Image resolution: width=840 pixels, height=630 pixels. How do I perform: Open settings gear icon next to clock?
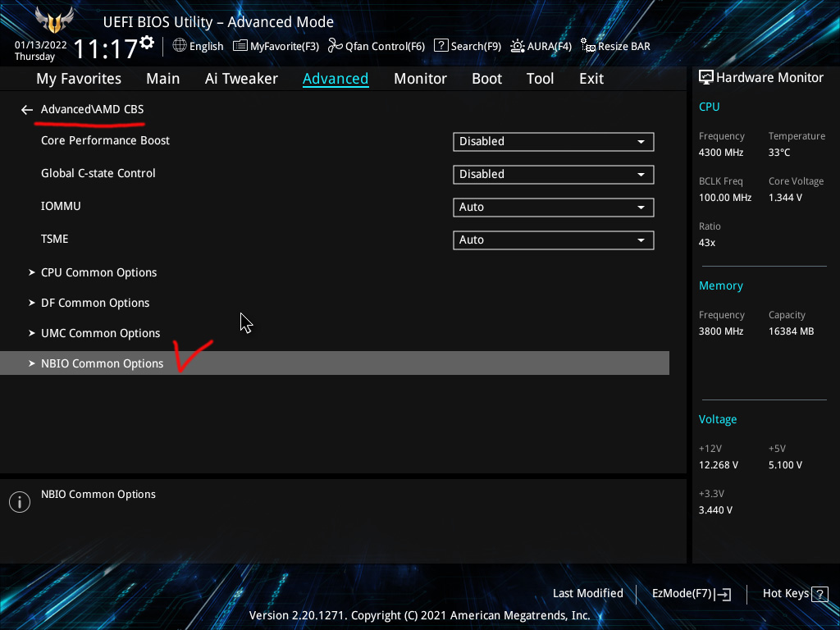[147, 42]
